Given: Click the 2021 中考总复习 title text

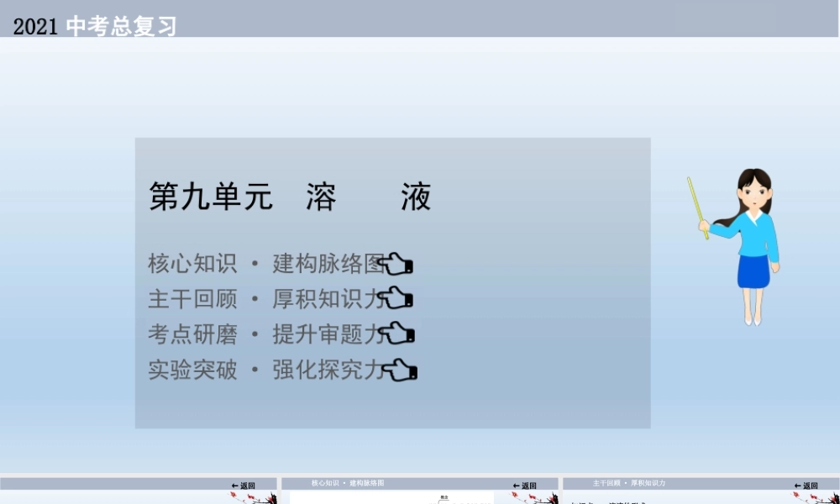Looking at the screenshot, I should coord(95,24).
